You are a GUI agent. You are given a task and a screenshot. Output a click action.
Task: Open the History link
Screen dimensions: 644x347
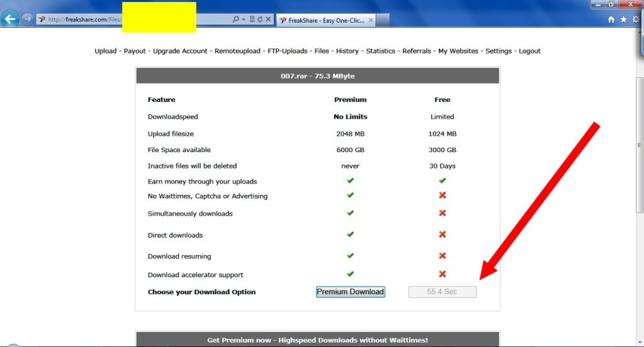click(x=347, y=51)
